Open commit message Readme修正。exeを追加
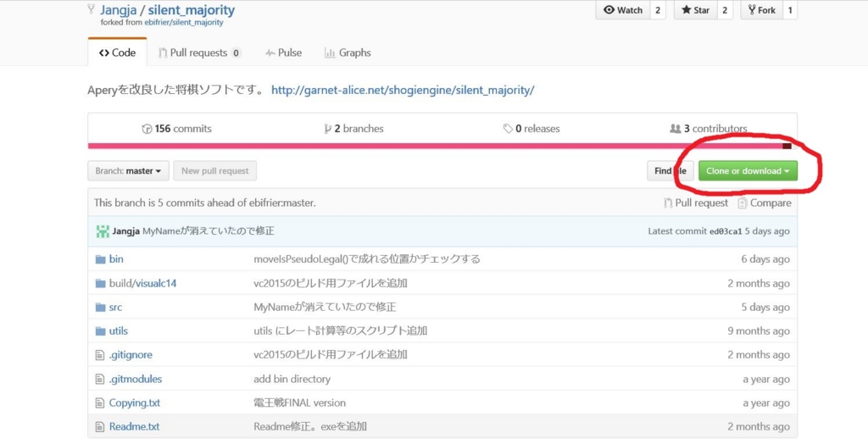The height and width of the screenshot is (444, 868). coord(310,427)
